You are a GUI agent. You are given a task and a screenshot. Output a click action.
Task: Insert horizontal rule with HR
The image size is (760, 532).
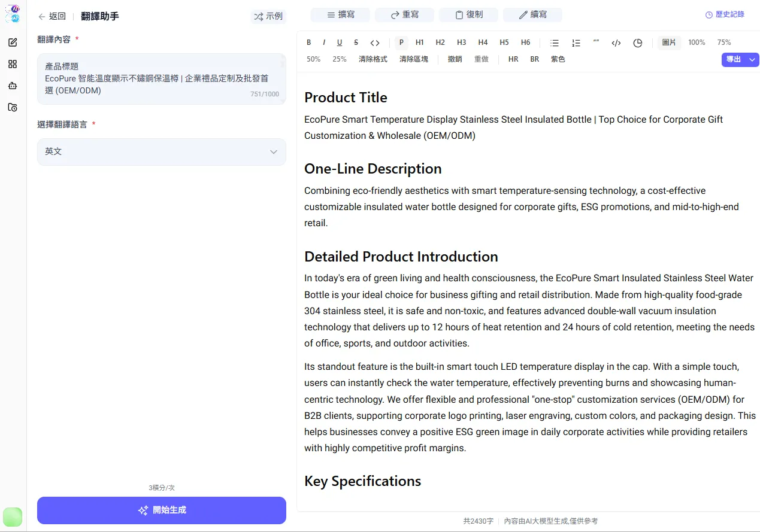coord(513,59)
